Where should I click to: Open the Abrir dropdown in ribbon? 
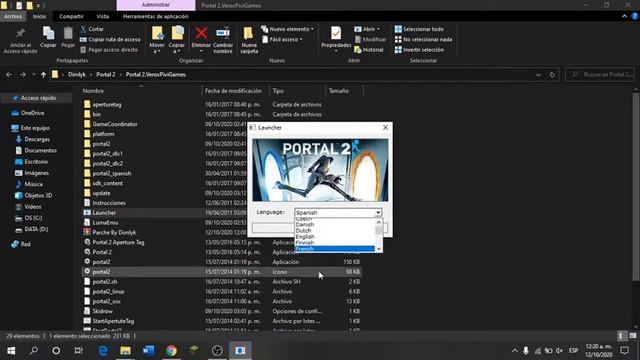click(x=367, y=29)
